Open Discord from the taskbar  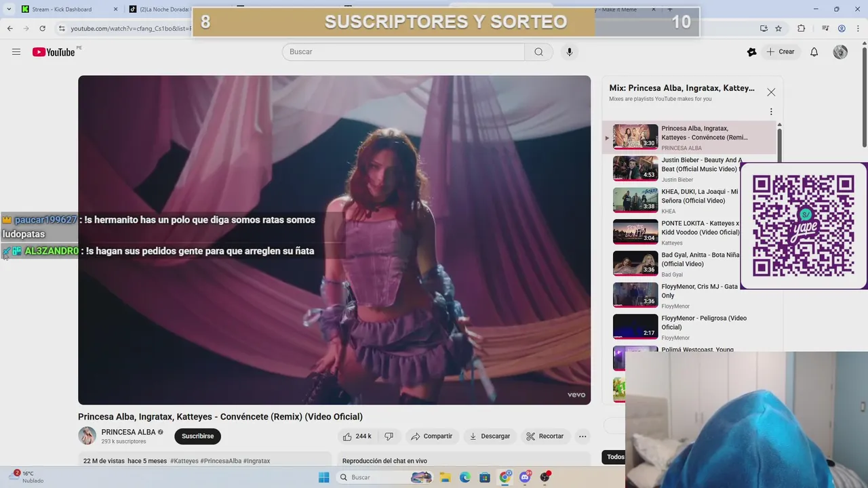coord(525,477)
